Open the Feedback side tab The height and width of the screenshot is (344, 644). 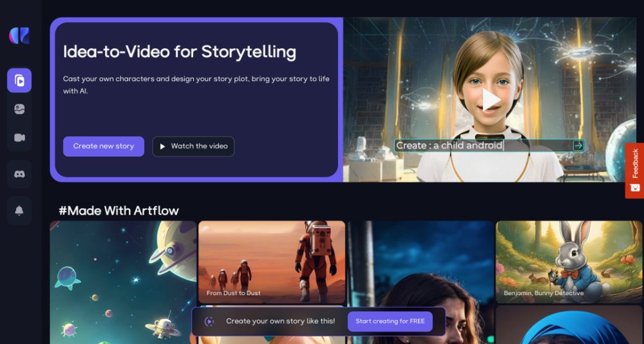pyautogui.click(x=634, y=171)
